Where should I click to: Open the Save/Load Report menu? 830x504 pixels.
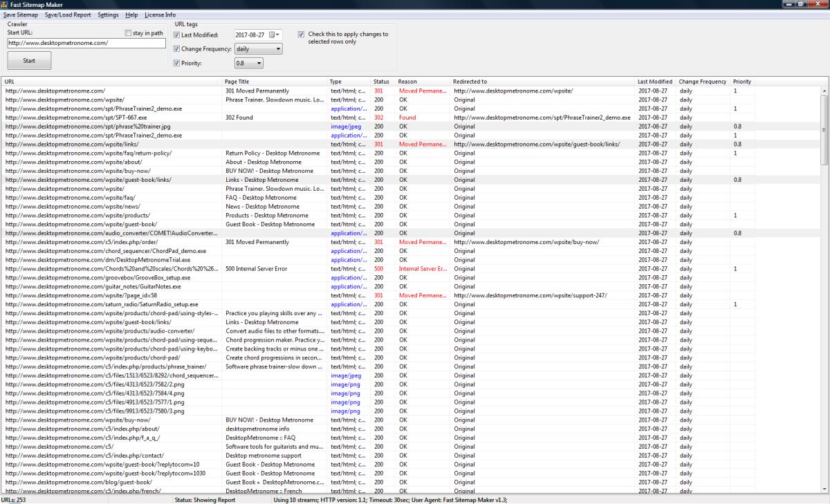coord(68,15)
